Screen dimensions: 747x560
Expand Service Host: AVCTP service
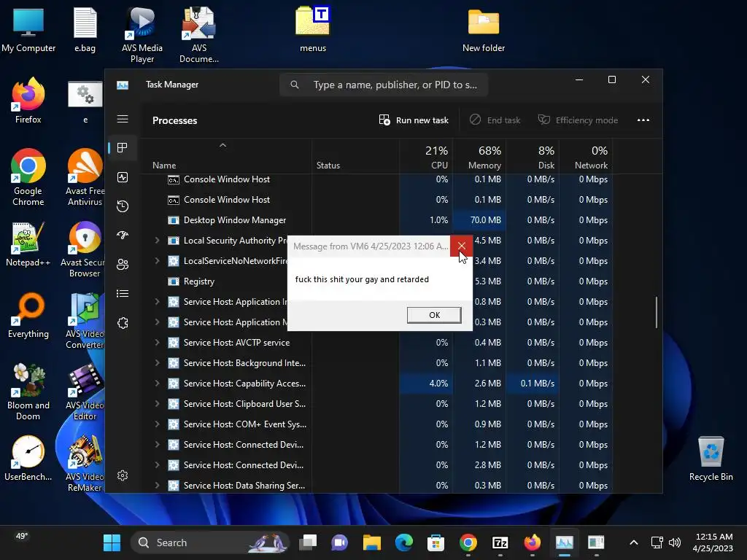157,343
